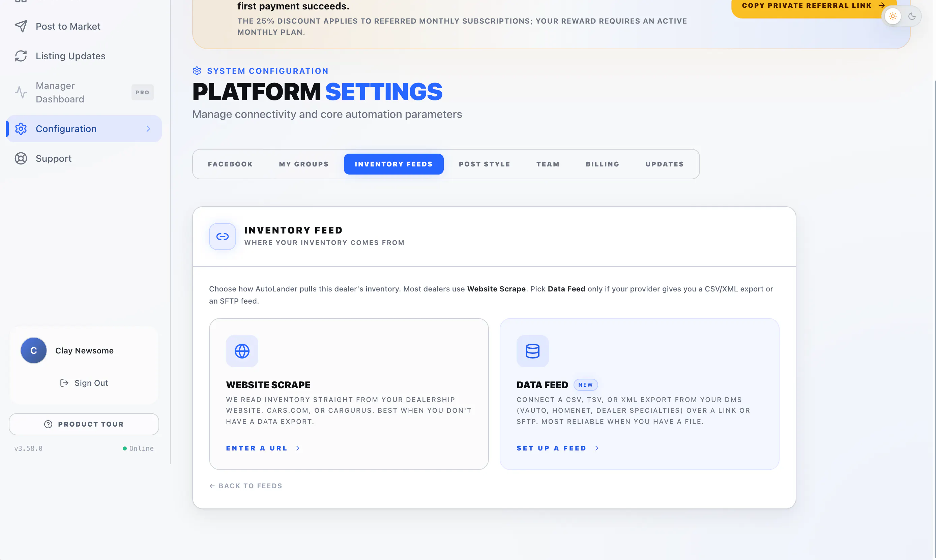This screenshot has height=560, width=936.
Task: Switch to the Billing tab
Action: (x=602, y=164)
